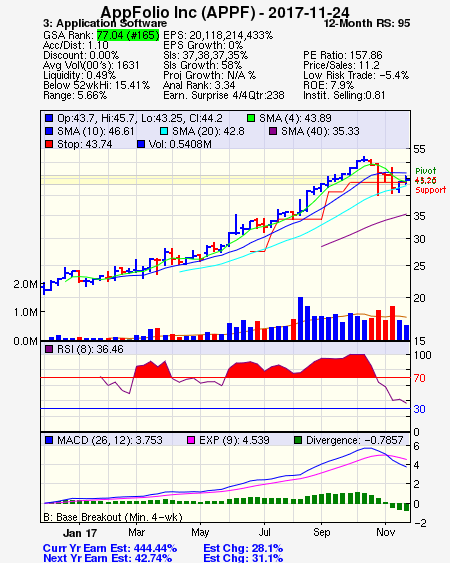Click the green Pivot label beside the chart
The image size is (450, 563).
tap(426, 171)
